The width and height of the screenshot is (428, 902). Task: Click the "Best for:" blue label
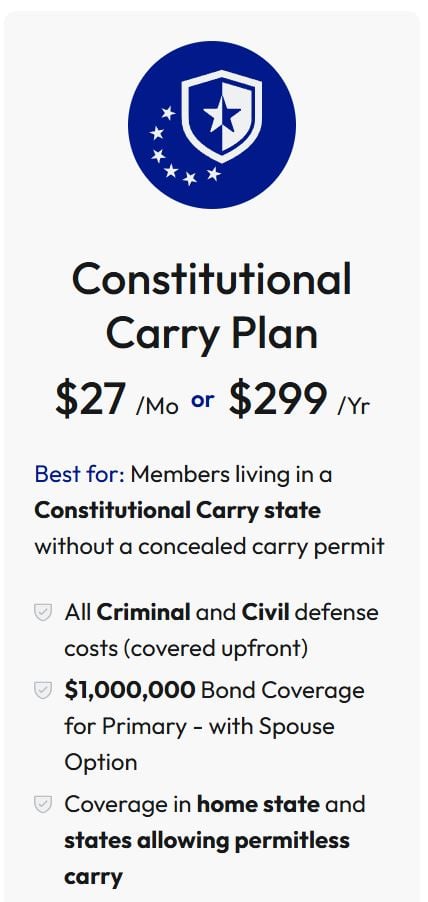point(79,475)
